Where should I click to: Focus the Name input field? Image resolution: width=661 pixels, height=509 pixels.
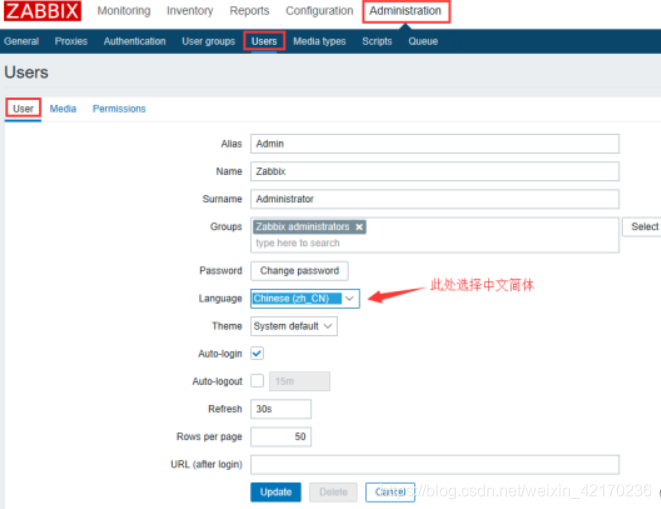[435, 172]
